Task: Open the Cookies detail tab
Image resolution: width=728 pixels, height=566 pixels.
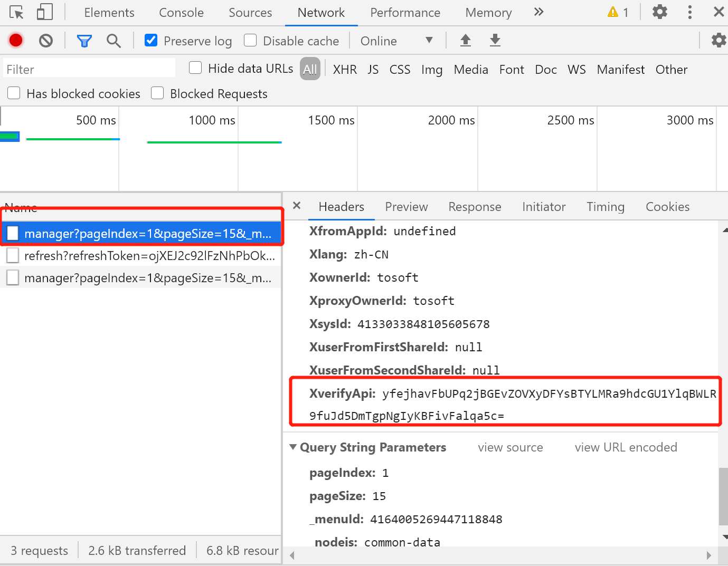Action: 667,207
